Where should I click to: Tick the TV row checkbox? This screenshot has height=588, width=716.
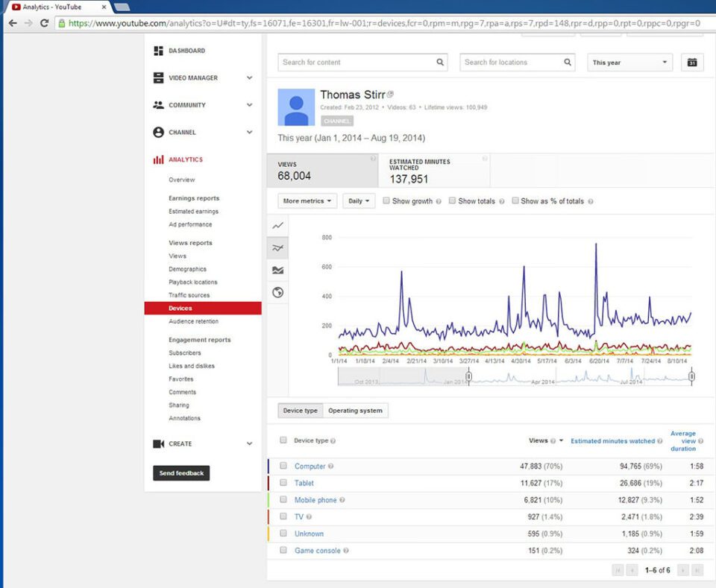coord(283,516)
